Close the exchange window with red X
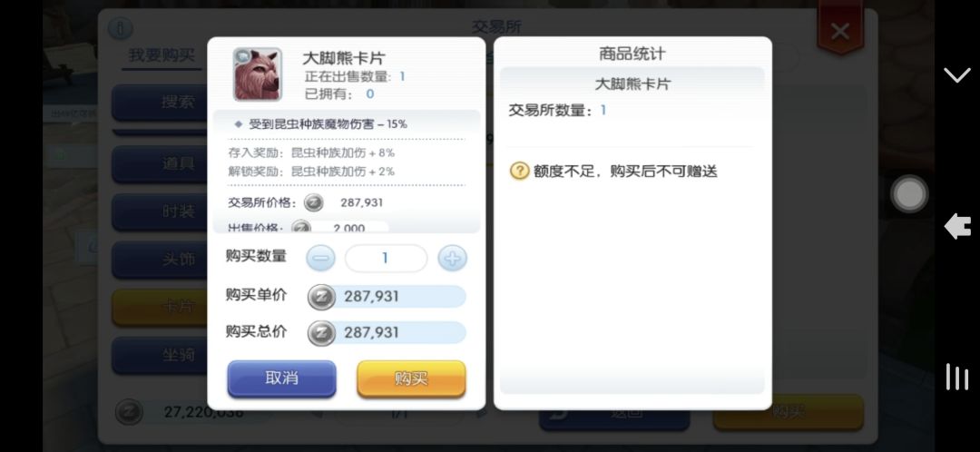980x452 pixels. tap(840, 31)
